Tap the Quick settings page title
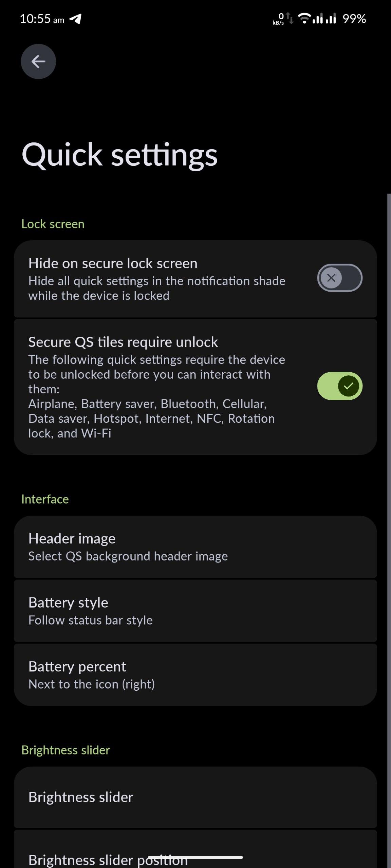The width and height of the screenshot is (391, 868). point(119,155)
